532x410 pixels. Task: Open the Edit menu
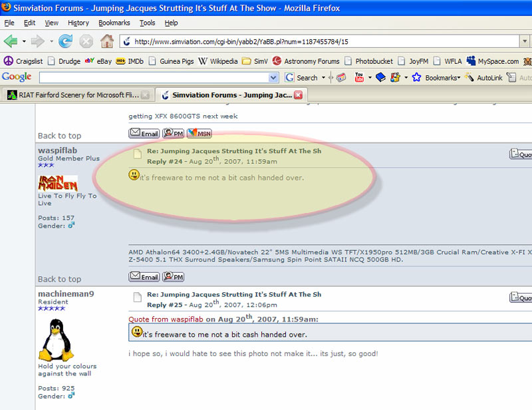[29, 23]
